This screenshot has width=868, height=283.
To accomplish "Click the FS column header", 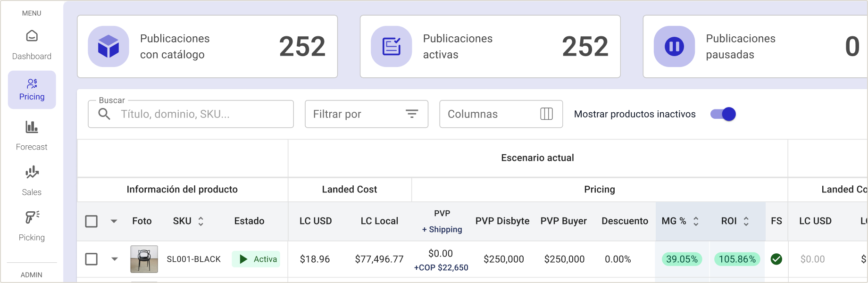I will tap(776, 221).
